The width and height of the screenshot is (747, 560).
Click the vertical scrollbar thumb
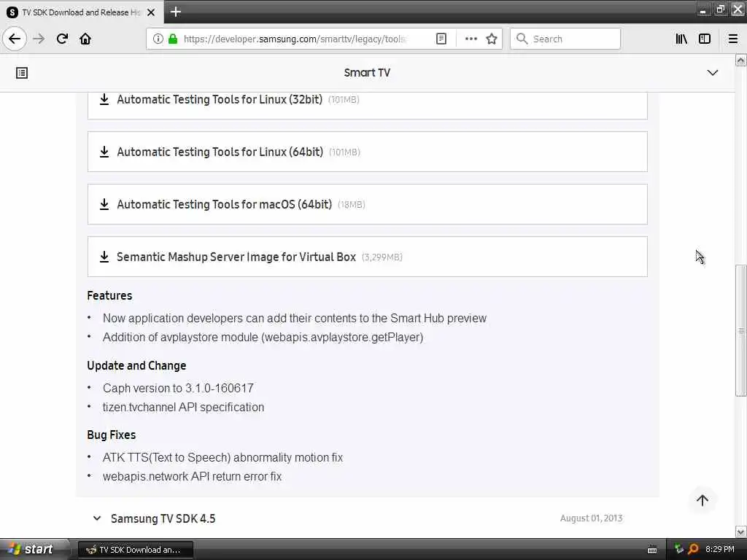click(x=741, y=330)
